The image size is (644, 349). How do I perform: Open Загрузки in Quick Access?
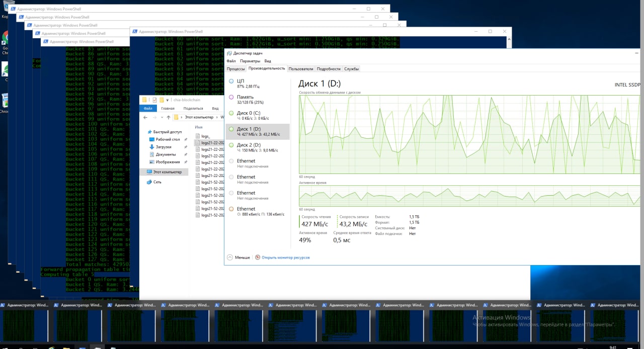164,147
